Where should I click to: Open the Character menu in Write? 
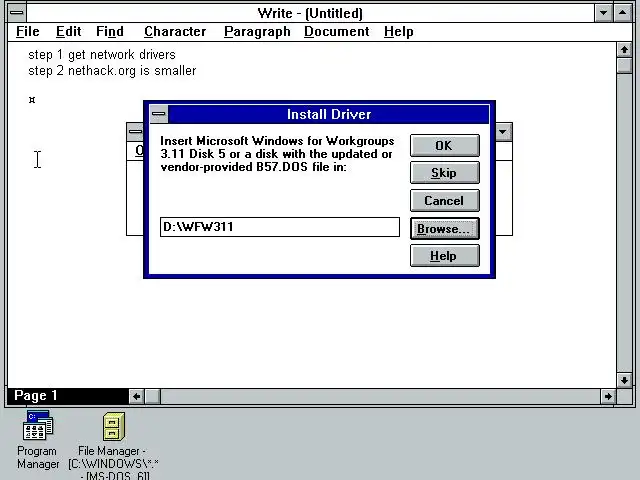pos(175,31)
